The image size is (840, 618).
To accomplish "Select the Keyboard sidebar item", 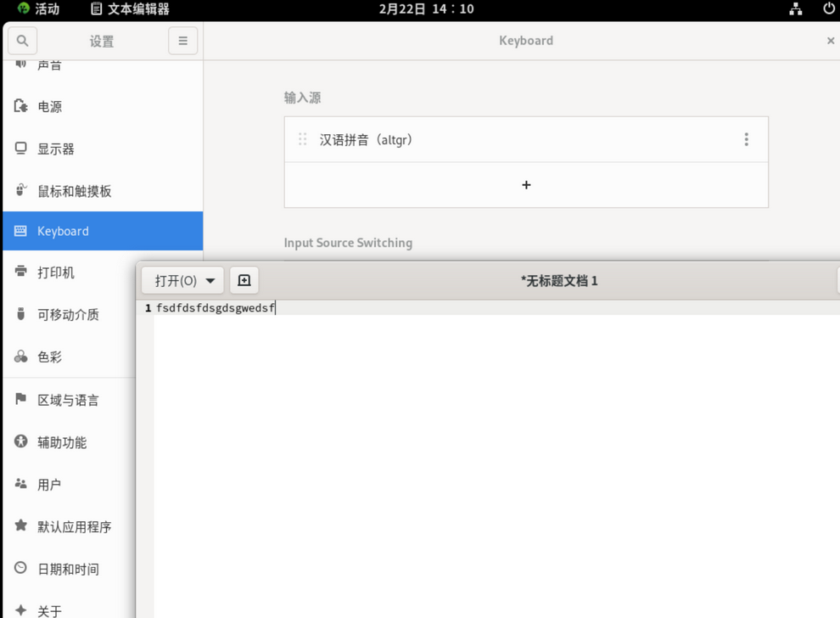I will coord(63,231).
